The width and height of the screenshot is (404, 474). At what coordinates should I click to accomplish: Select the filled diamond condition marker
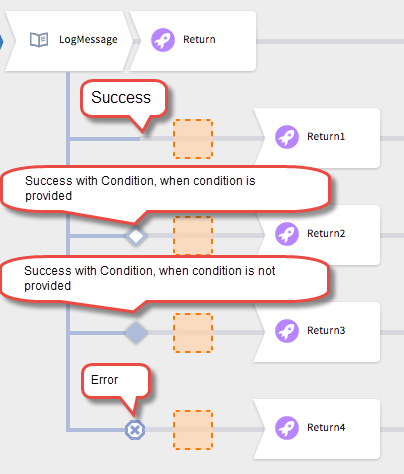[x=136, y=333]
